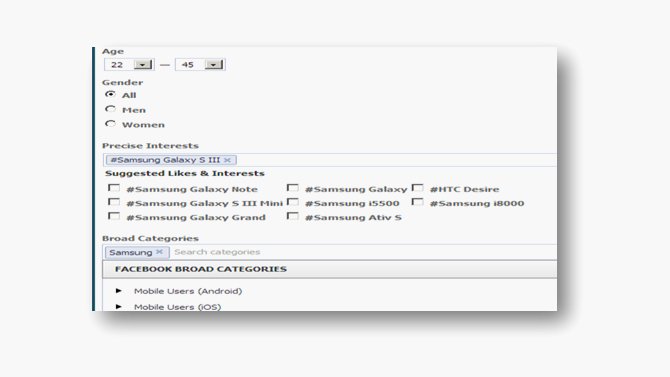The height and width of the screenshot is (377, 670).
Task: Select the Men gender option
Action: tap(110, 109)
